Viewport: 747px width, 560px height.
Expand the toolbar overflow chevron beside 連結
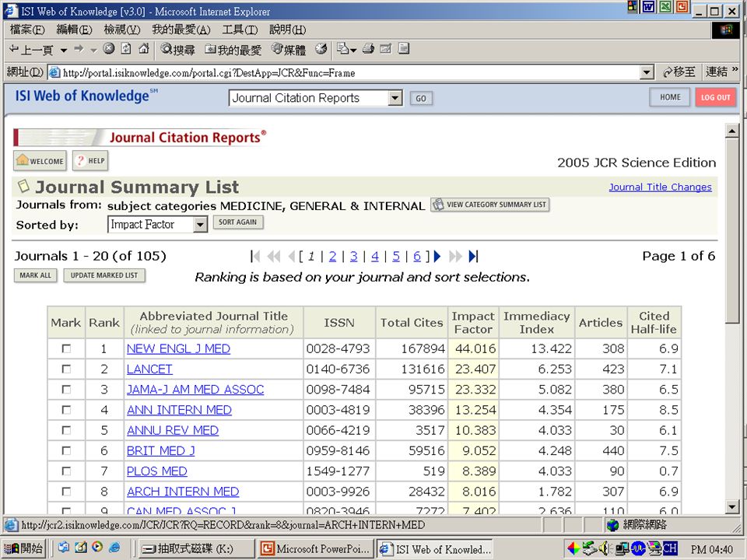(735, 70)
